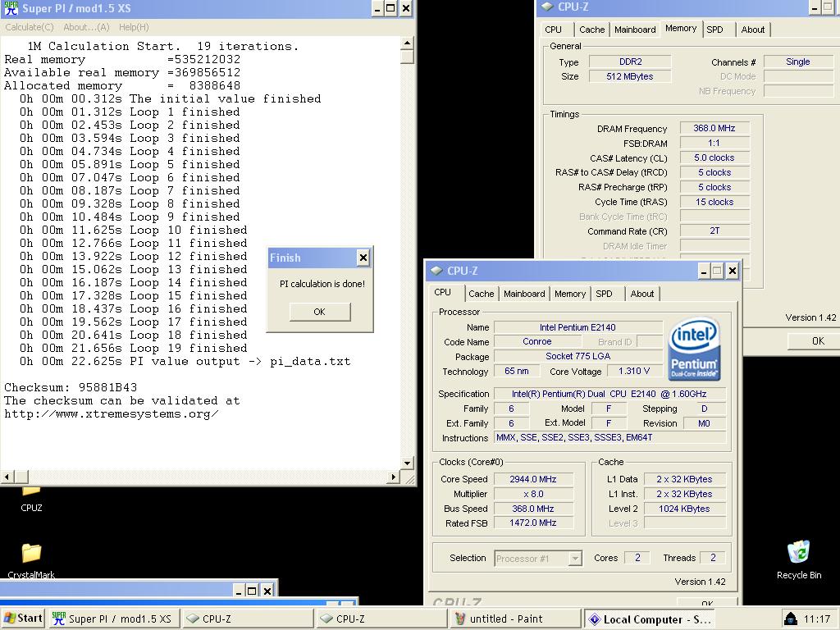Viewport: 840px width, 630px height.
Task: Open Calculate(C) menu in Super PI
Action: pos(30,27)
